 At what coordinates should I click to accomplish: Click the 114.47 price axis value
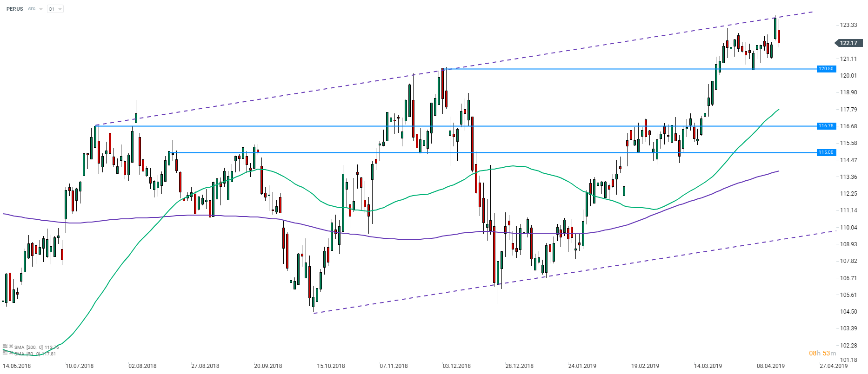tap(848, 160)
